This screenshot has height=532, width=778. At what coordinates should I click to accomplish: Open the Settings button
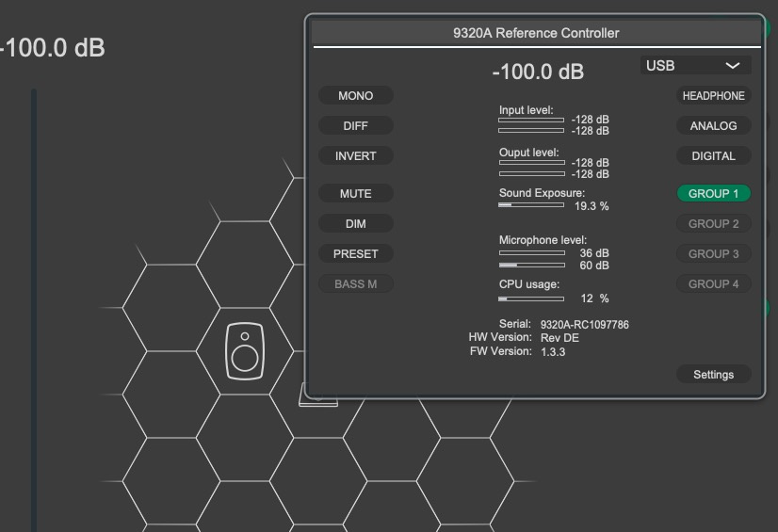(714, 375)
